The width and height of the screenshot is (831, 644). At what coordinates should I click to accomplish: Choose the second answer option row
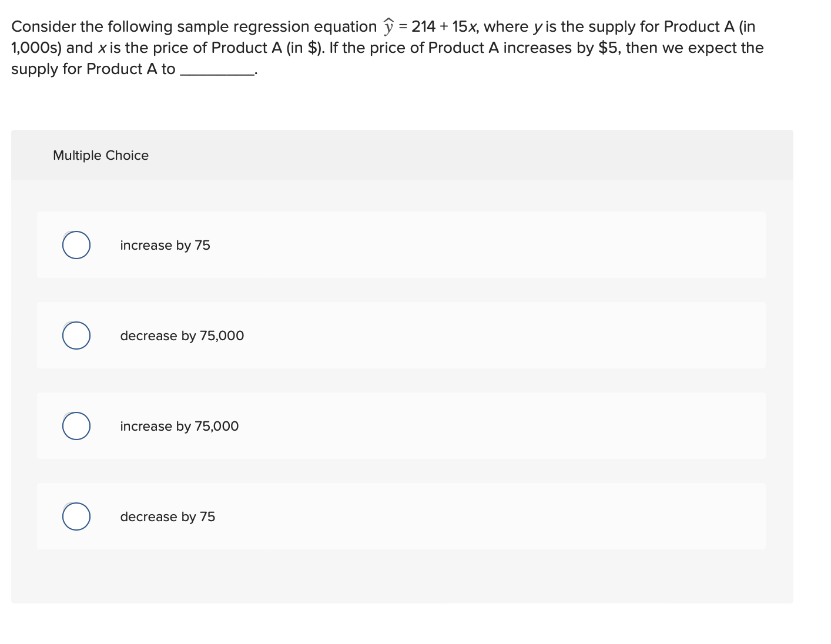401,336
